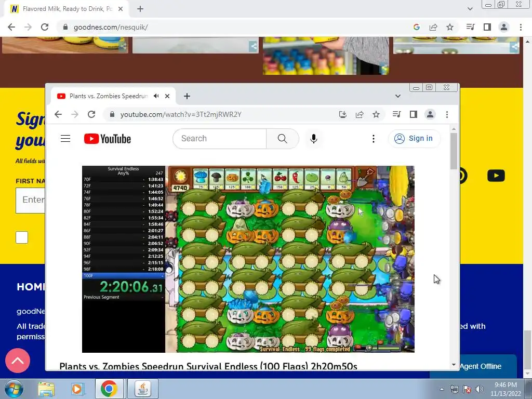This screenshot has height=399, width=532.
Task: Toggle side panel in YouTube window
Action: coord(413,114)
